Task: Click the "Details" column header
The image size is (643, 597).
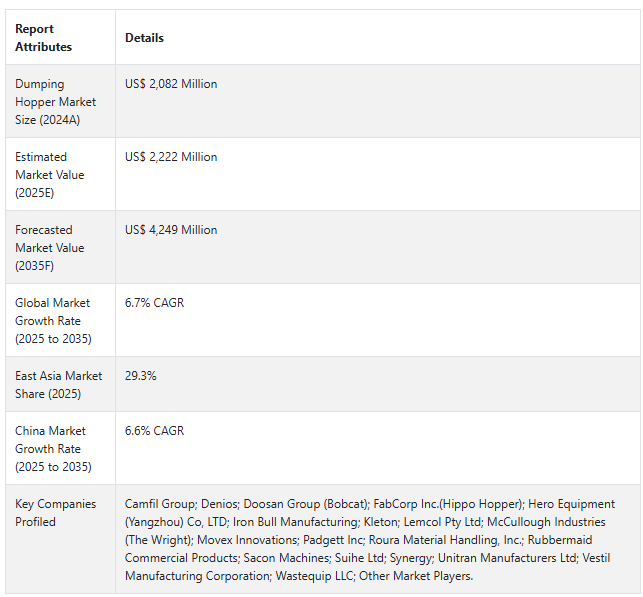Action: click(144, 38)
